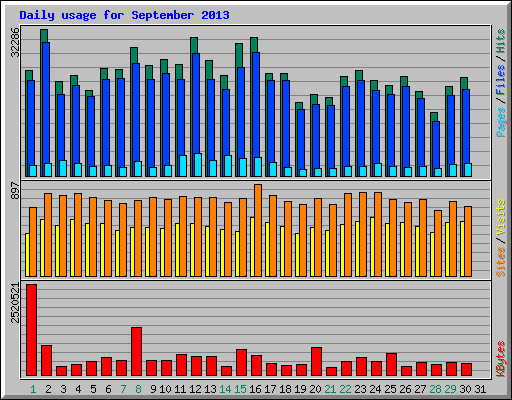
Task: Select day label '5' on the x-axis
Action: [x=93, y=389]
